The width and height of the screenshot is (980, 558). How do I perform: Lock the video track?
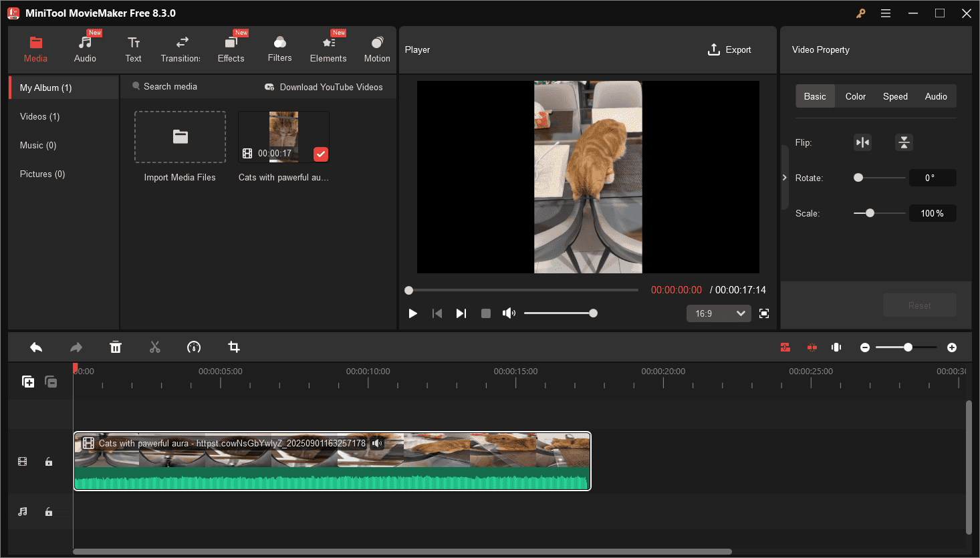[x=49, y=462]
